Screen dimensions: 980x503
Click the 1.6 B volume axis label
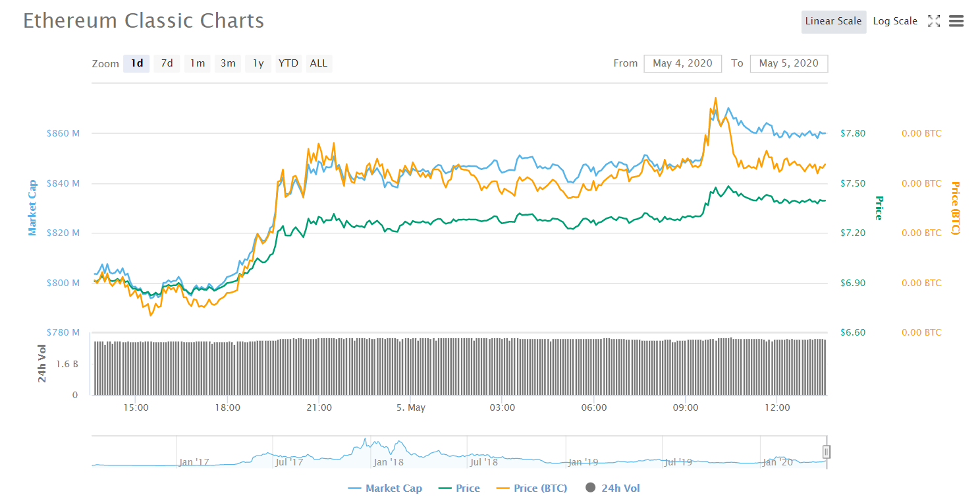click(67, 363)
